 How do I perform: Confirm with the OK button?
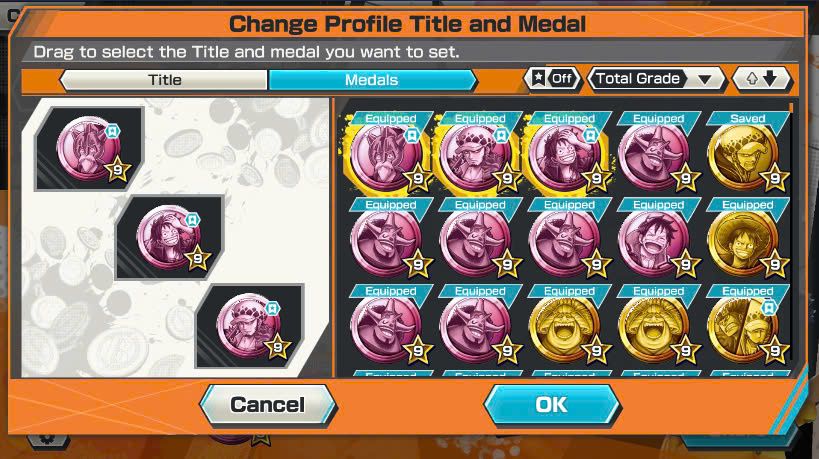pyautogui.click(x=552, y=405)
